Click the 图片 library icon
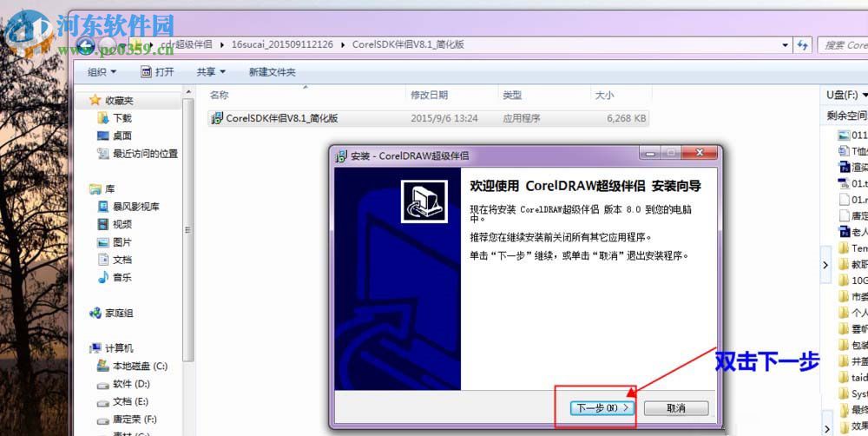Screen dimensions: 868x436 tap(103, 242)
